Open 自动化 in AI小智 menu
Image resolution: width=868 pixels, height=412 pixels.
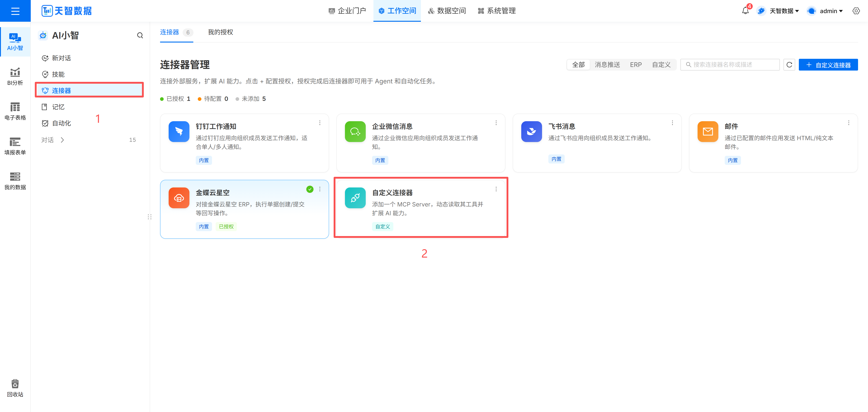pos(56,123)
